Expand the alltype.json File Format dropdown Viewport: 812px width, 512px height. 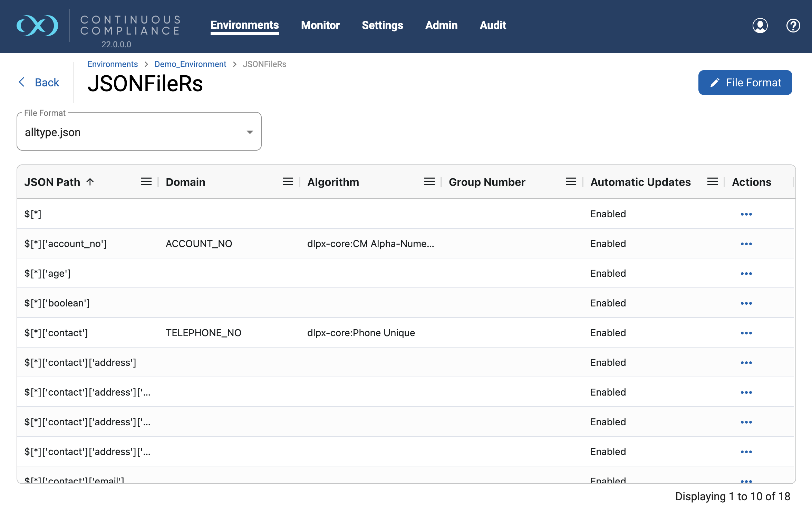pos(139,132)
